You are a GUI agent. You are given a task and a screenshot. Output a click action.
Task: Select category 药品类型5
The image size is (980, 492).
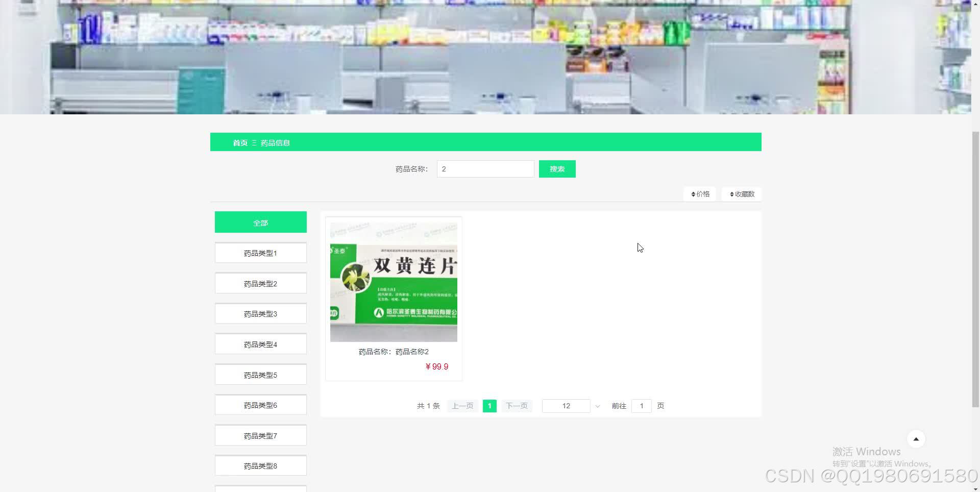[x=260, y=374]
